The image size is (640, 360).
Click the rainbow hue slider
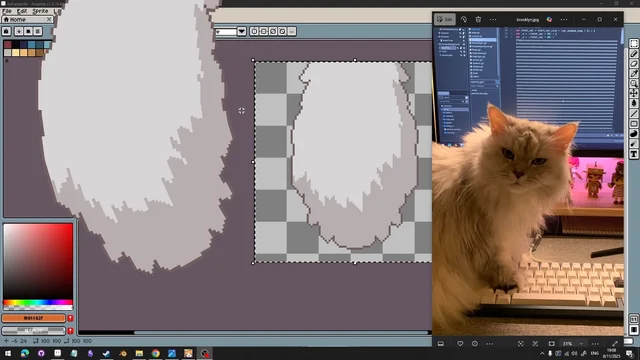(38, 302)
